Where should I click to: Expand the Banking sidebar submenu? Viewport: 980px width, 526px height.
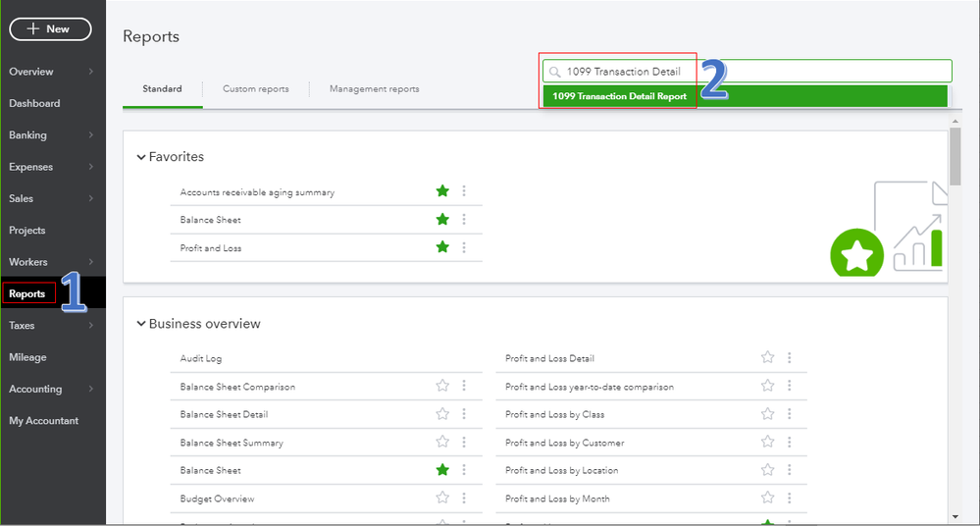point(90,135)
